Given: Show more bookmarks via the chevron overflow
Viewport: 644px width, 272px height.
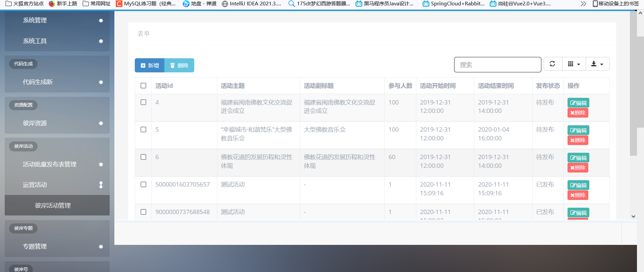Looking at the screenshot, I should (x=583, y=4).
